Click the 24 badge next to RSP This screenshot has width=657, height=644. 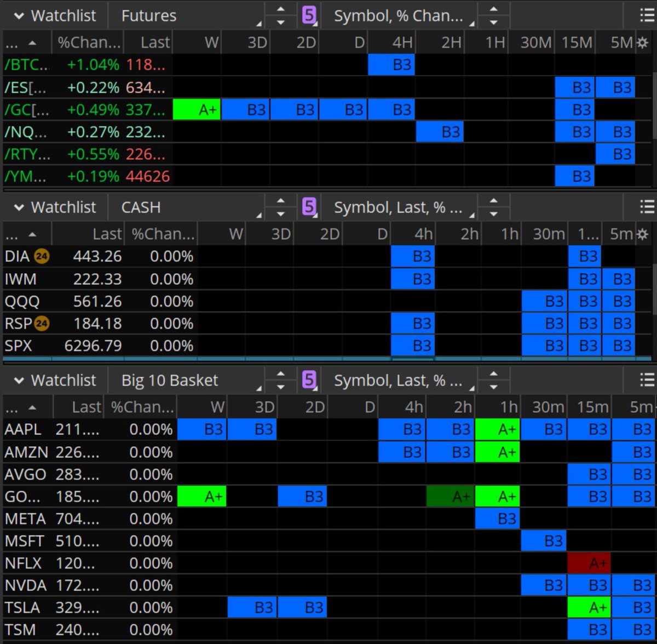pos(42,324)
